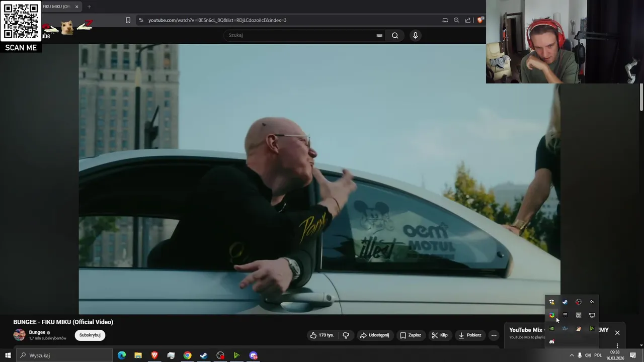Dislike the video with thumbs-down button

(346, 335)
